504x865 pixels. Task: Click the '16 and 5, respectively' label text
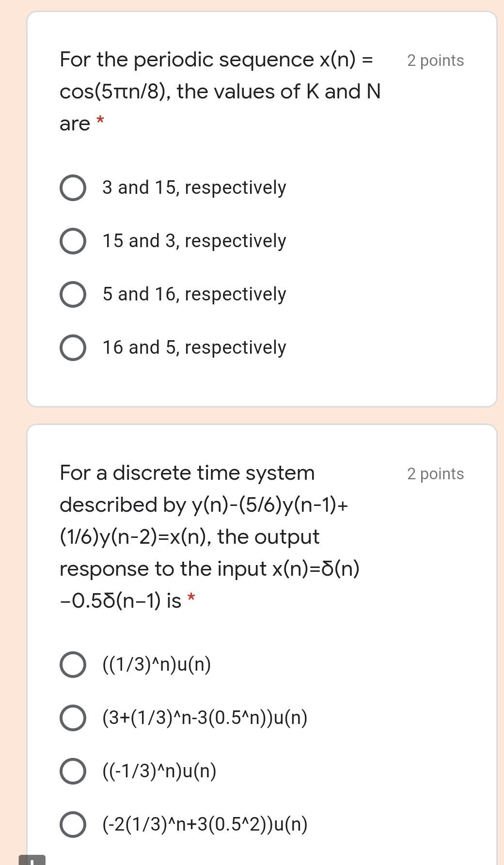(194, 347)
